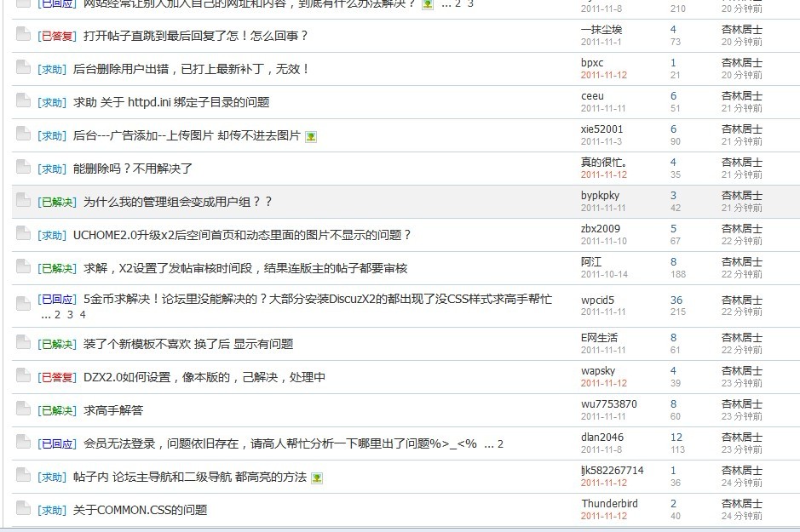Image resolution: width=800 pixels, height=532 pixels.
Task: View profile of author bypkpky
Action: tap(601, 196)
